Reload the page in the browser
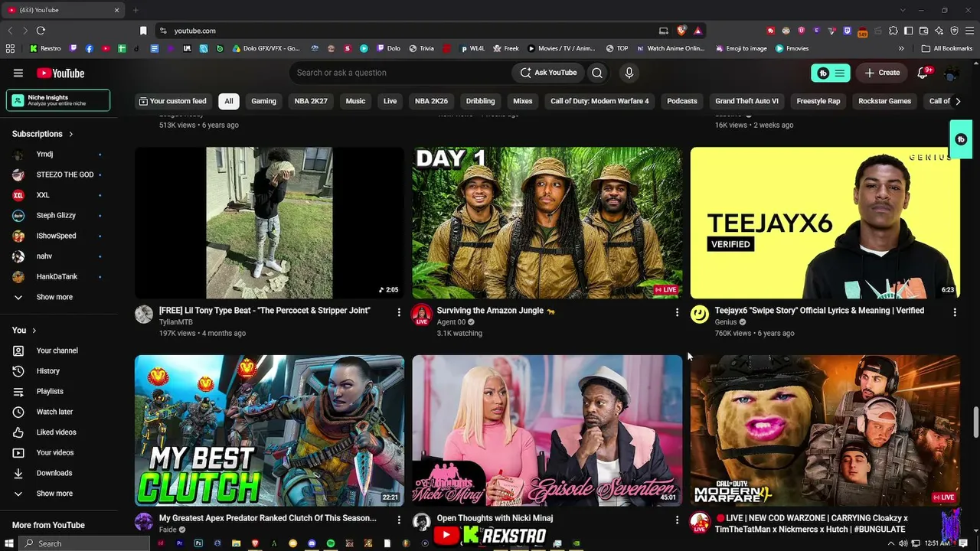The width and height of the screenshot is (980, 551). point(41,31)
